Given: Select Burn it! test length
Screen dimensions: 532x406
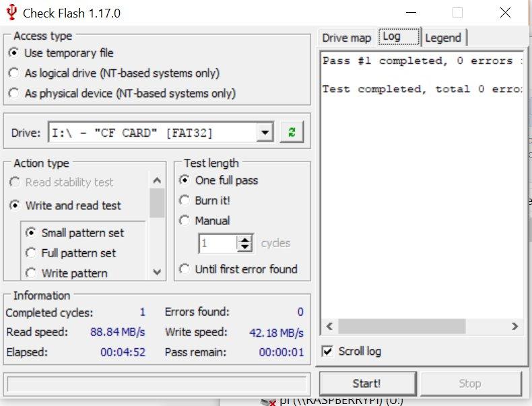Looking at the screenshot, I should (x=185, y=200).
